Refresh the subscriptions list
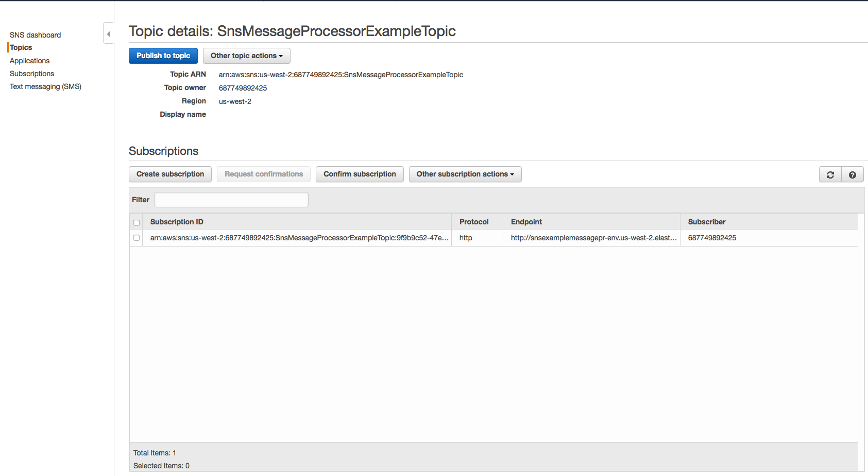 (830, 174)
